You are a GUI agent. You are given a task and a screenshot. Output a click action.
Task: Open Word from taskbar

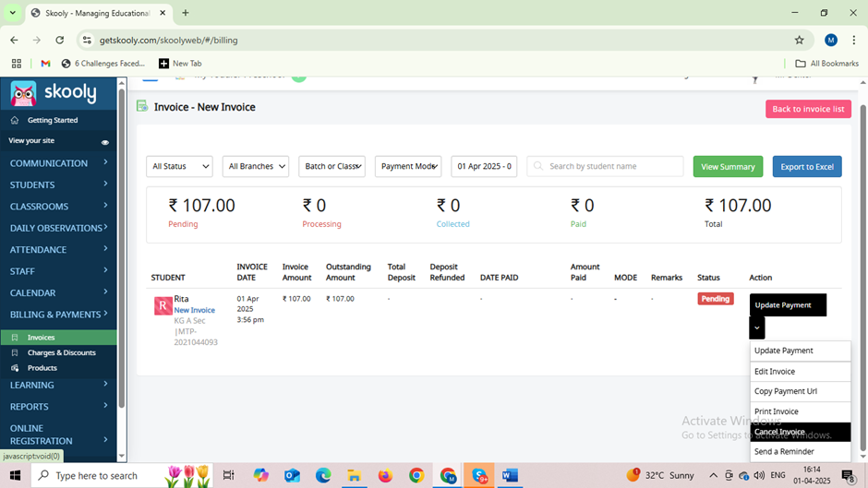pyautogui.click(x=510, y=475)
